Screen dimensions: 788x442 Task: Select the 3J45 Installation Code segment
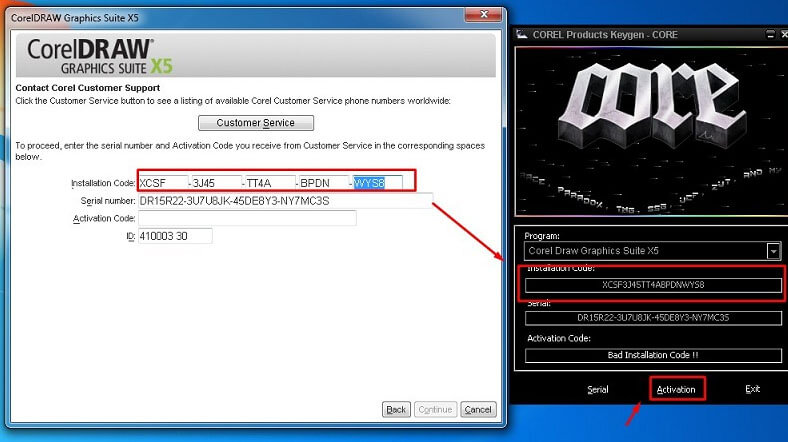pos(216,183)
